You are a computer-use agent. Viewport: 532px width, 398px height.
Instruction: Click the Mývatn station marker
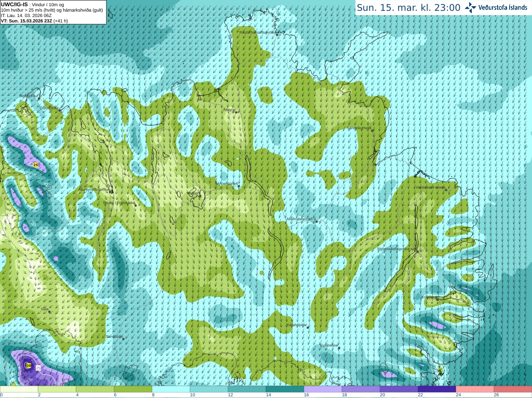pos(200,196)
